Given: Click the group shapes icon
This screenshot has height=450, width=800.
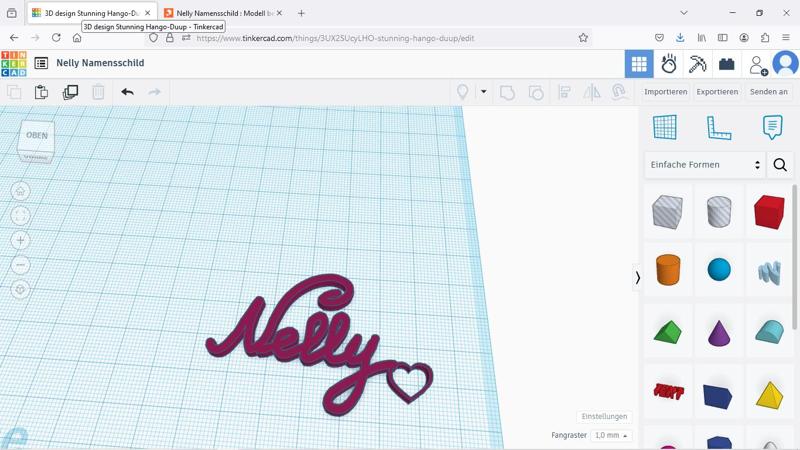Looking at the screenshot, I should [x=507, y=92].
